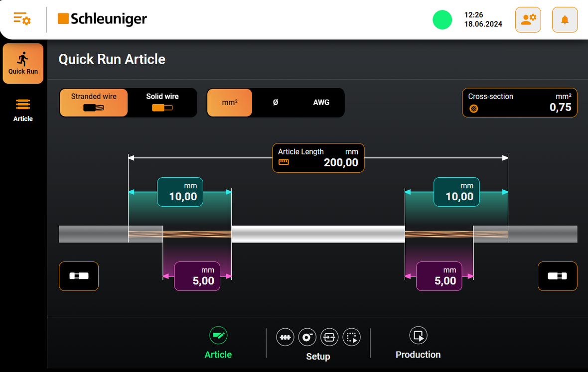The height and width of the screenshot is (372, 588).
Task: Select Stranded wire type
Action: (x=94, y=103)
